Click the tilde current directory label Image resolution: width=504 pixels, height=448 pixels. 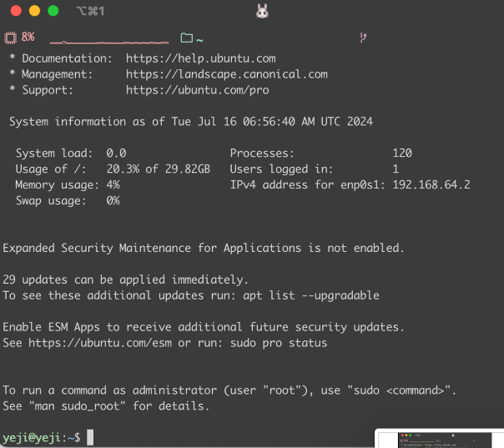tap(199, 40)
